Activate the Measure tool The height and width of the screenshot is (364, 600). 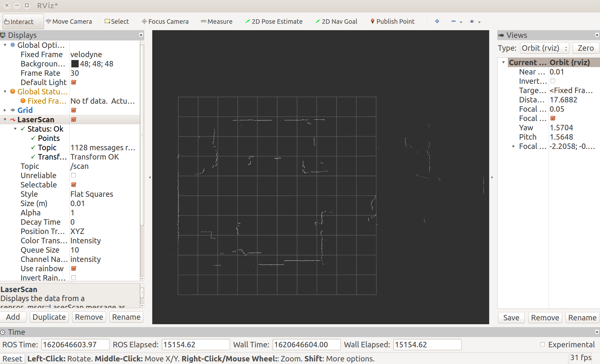pos(216,21)
